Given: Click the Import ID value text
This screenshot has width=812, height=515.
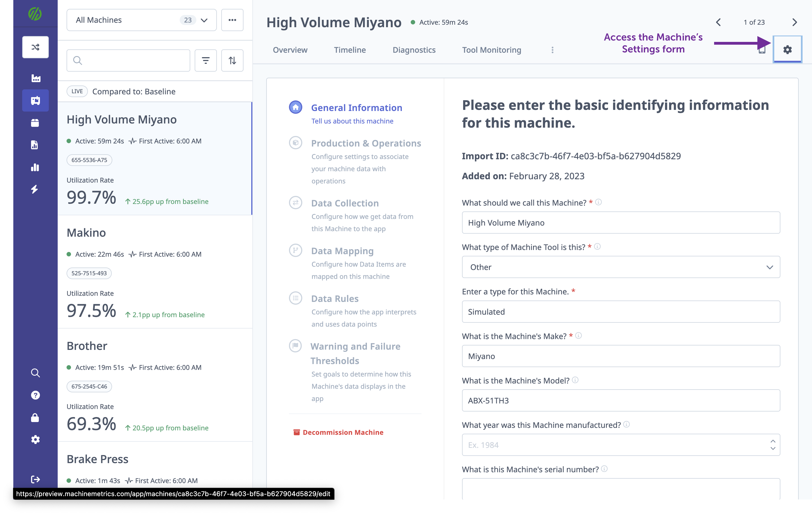Looking at the screenshot, I should click(595, 156).
